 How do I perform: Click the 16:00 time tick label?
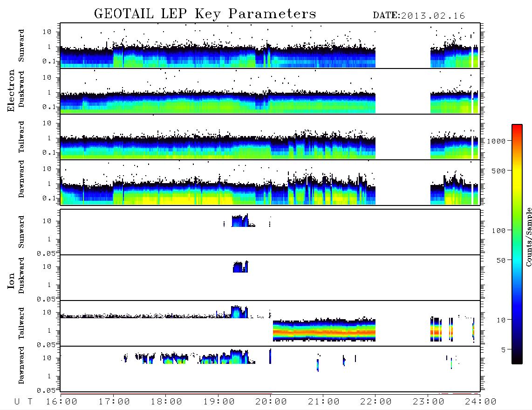(61, 402)
